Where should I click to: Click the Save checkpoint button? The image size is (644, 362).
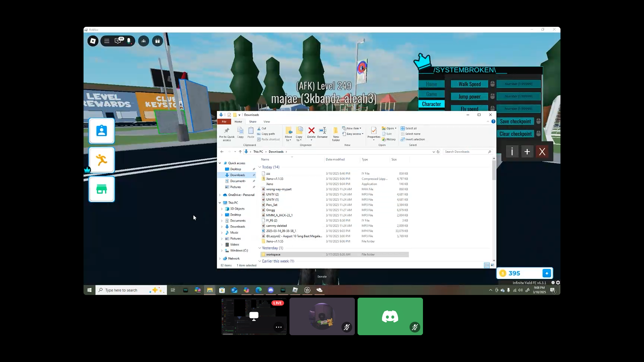[516, 121]
